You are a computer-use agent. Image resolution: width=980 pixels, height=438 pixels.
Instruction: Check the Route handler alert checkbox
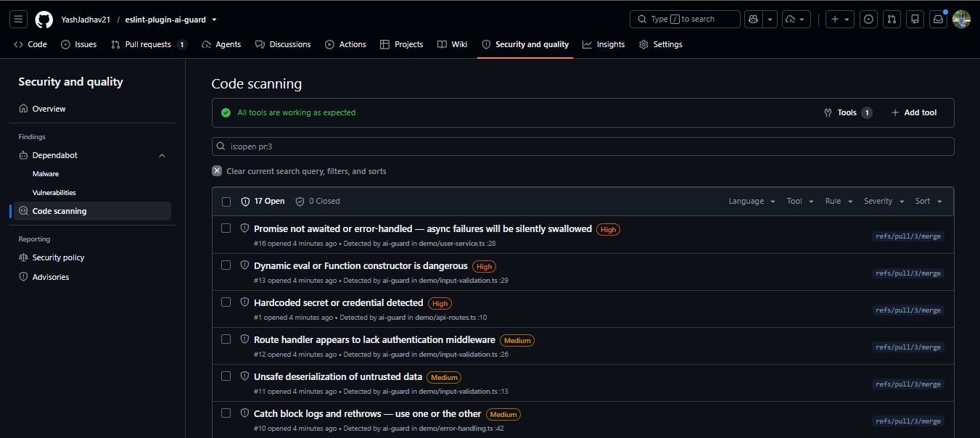(x=226, y=339)
